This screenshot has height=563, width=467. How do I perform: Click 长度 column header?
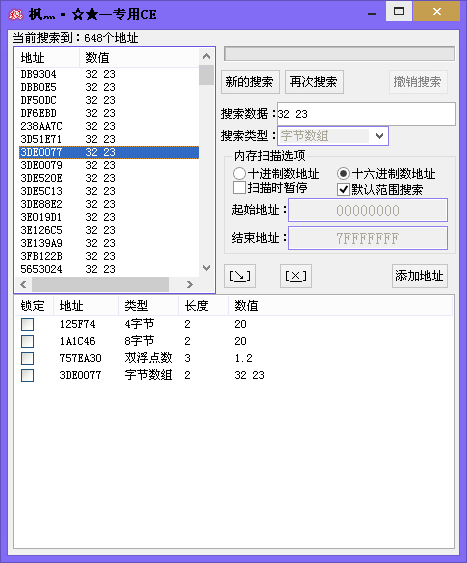click(x=203, y=306)
